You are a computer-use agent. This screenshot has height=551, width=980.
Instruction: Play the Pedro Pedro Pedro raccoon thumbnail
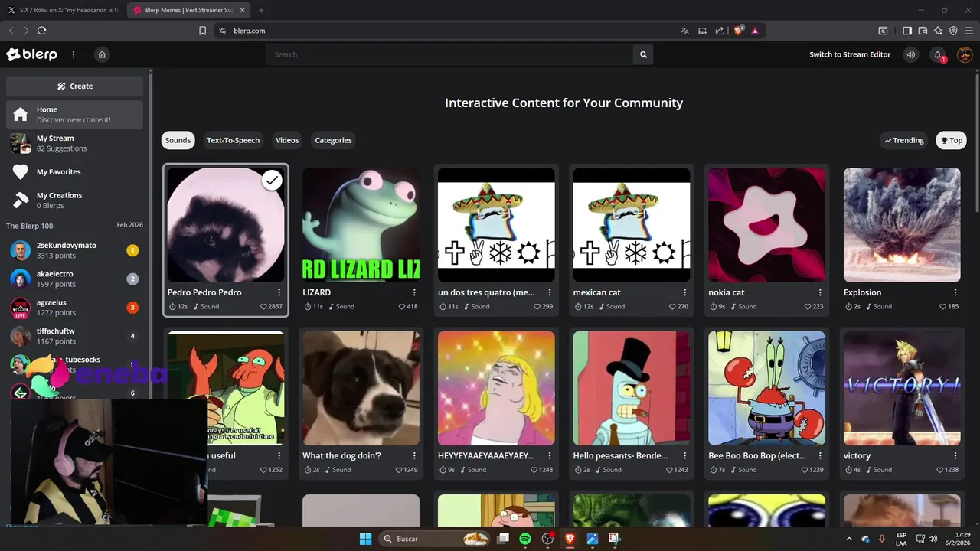tap(225, 225)
